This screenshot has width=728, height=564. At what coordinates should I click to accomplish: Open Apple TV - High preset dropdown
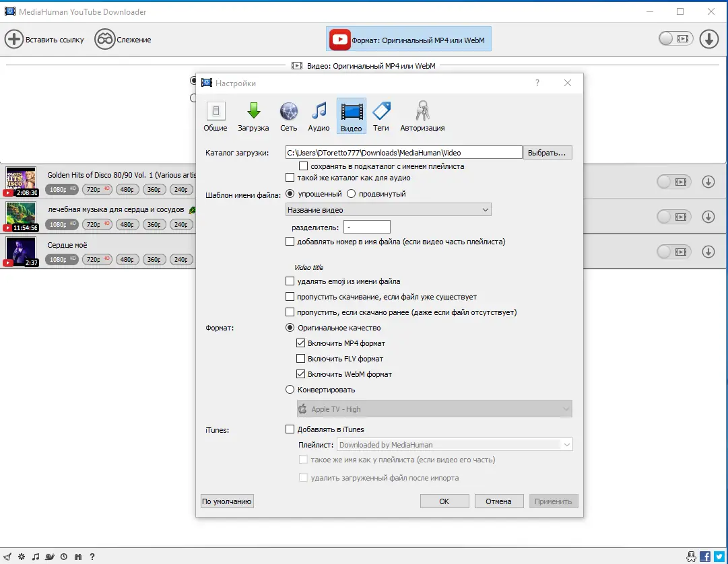(434, 409)
